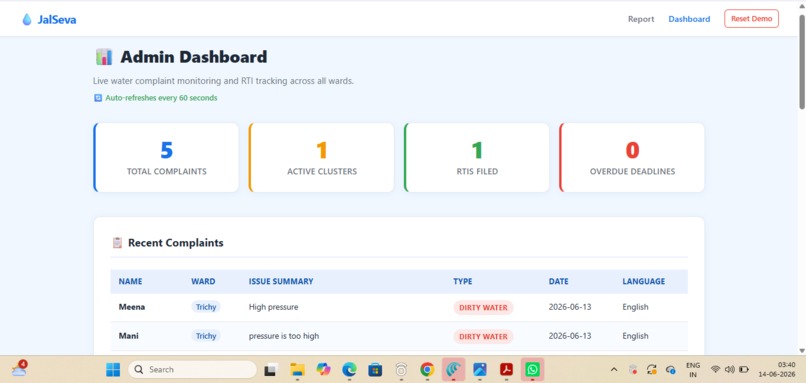This screenshot has width=806, height=383.
Task: Click the sync arrows tray icon
Action: coord(652,369)
